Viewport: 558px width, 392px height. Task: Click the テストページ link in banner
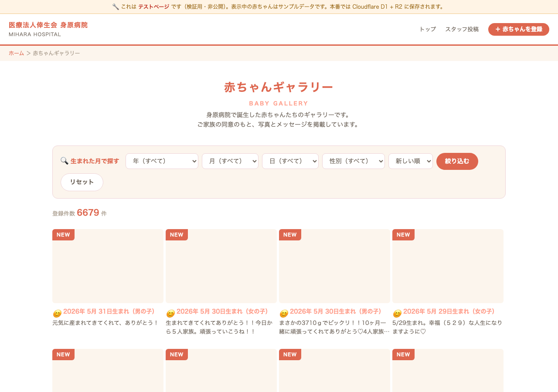pyautogui.click(x=153, y=7)
